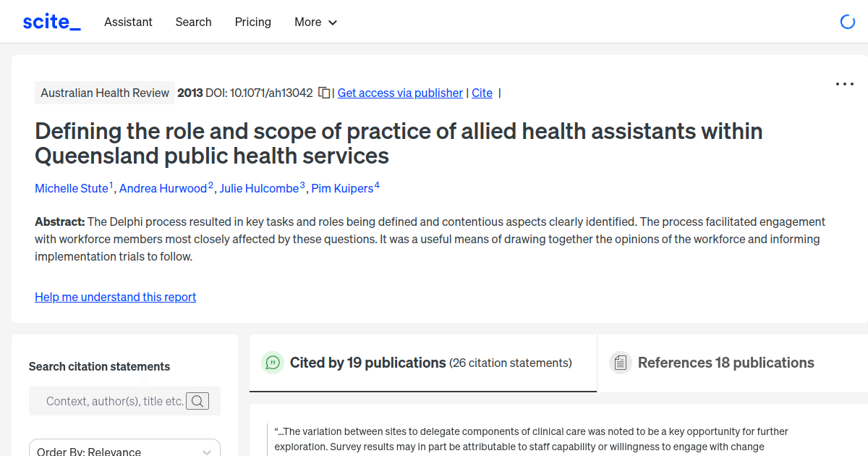
Task: Open the Pricing page
Action: pyautogui.click(x=252, y=22)
